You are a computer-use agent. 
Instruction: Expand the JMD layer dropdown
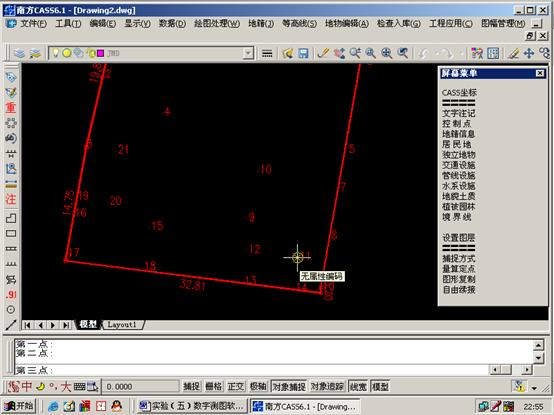(x=248, y=53)
